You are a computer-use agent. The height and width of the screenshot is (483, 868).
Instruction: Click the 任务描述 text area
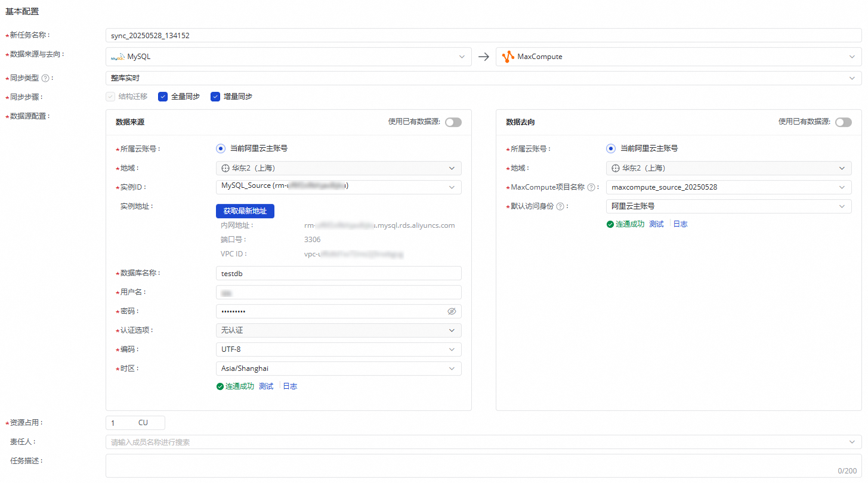483,466
